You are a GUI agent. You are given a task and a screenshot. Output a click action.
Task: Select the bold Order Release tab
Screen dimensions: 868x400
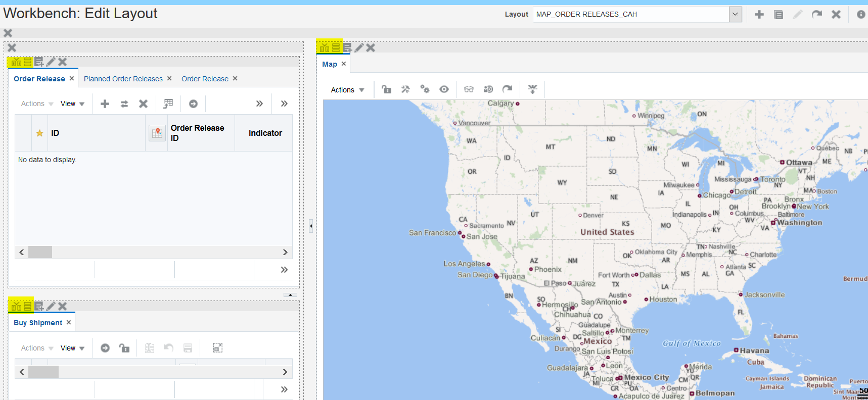tap(39, 79)
